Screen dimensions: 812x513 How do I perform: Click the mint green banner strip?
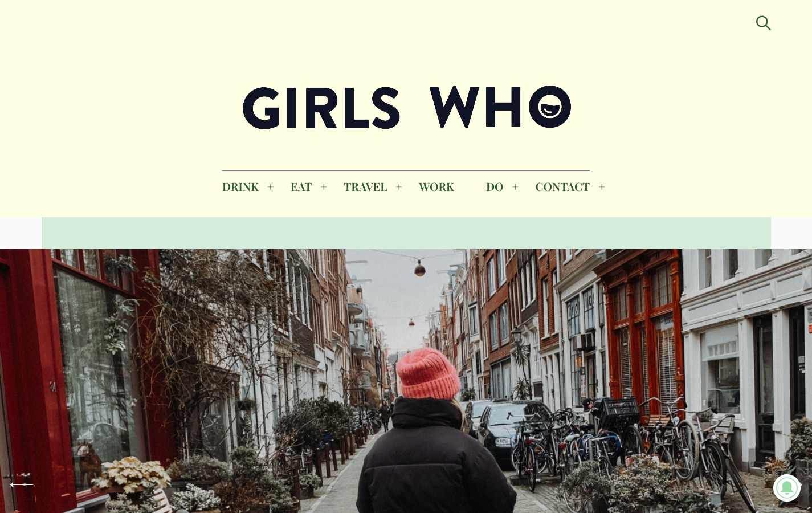pos(406,233)
